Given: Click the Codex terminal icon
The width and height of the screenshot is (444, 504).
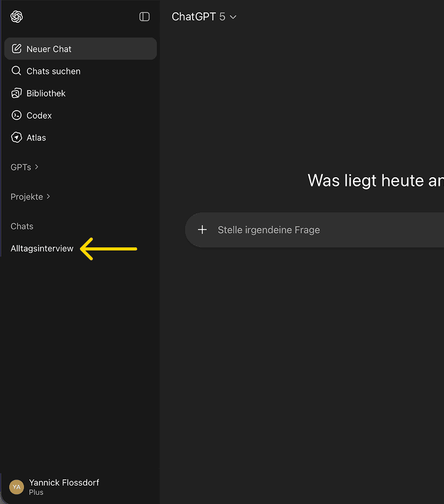Looking at the screenshot, I should pos(17,115).
